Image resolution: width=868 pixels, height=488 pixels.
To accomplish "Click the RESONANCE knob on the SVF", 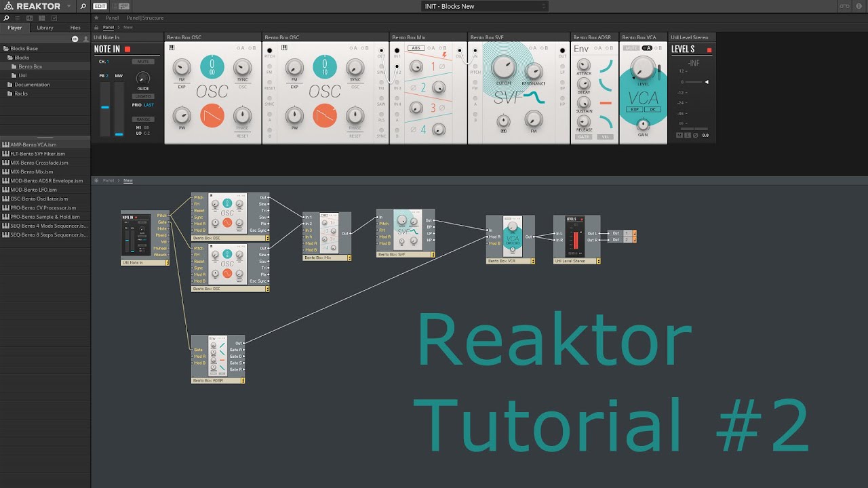I will pos(533,72).
